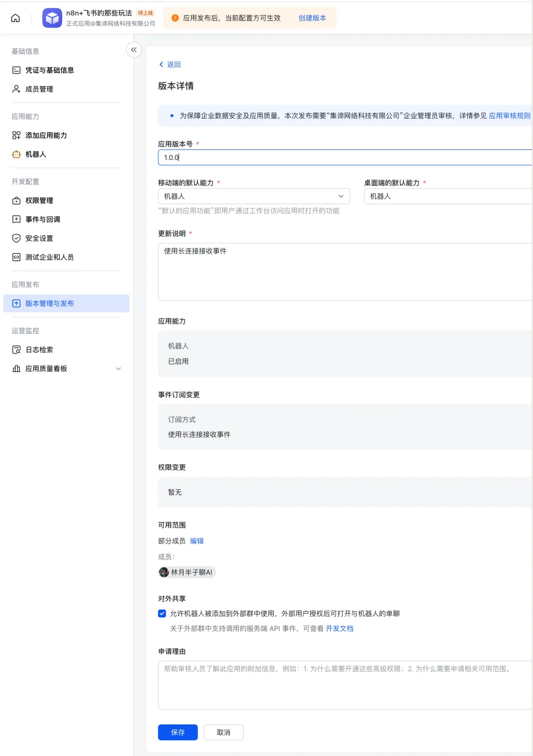Click the 返回 link

pos(174,65)
